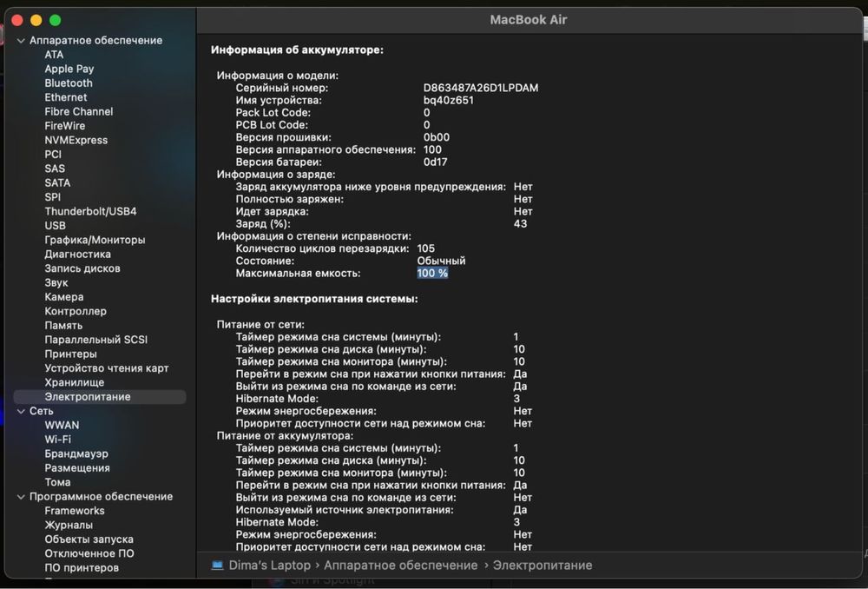The image size is (868, 589).
Task: Select Диагностика in the sidebar
Action: pos(77,255)
